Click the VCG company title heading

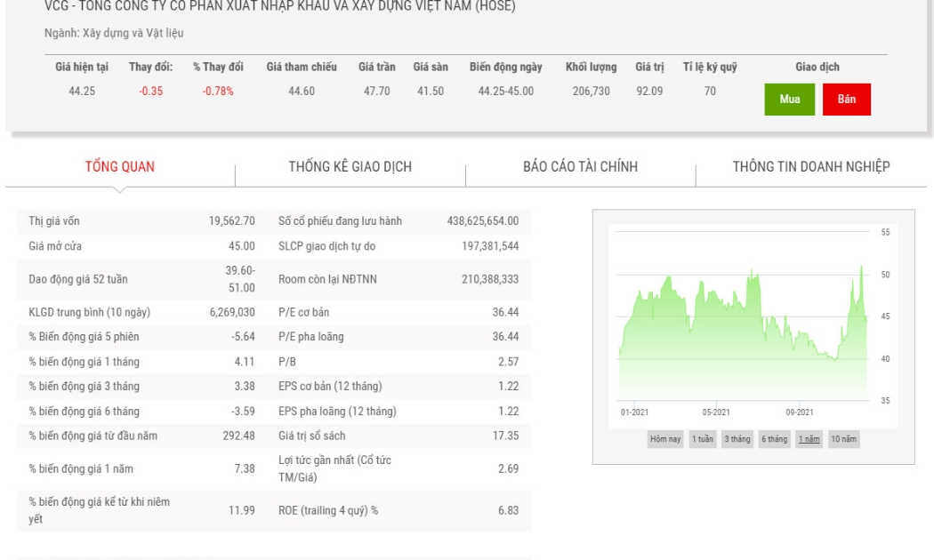pos(280,6)
